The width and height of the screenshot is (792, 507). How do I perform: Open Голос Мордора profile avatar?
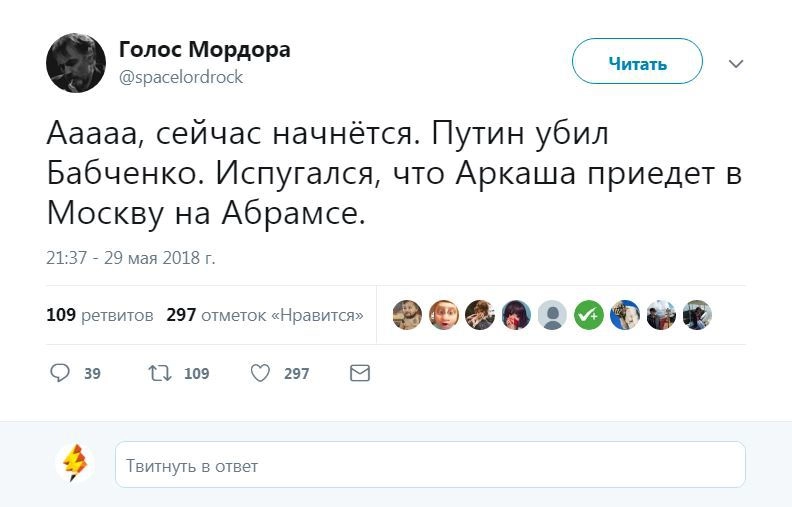tap(76, 63)
